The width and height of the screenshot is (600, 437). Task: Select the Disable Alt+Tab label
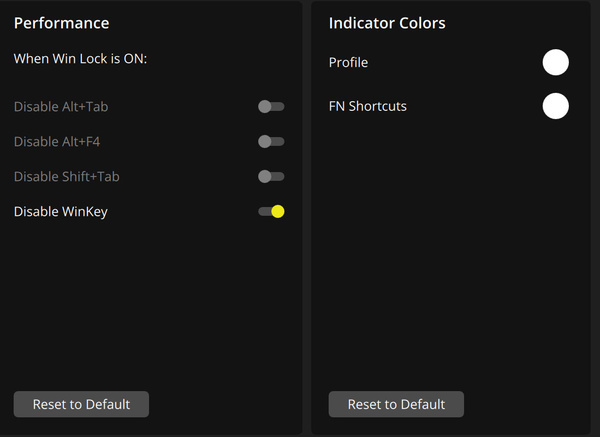[x=61, y=106]
